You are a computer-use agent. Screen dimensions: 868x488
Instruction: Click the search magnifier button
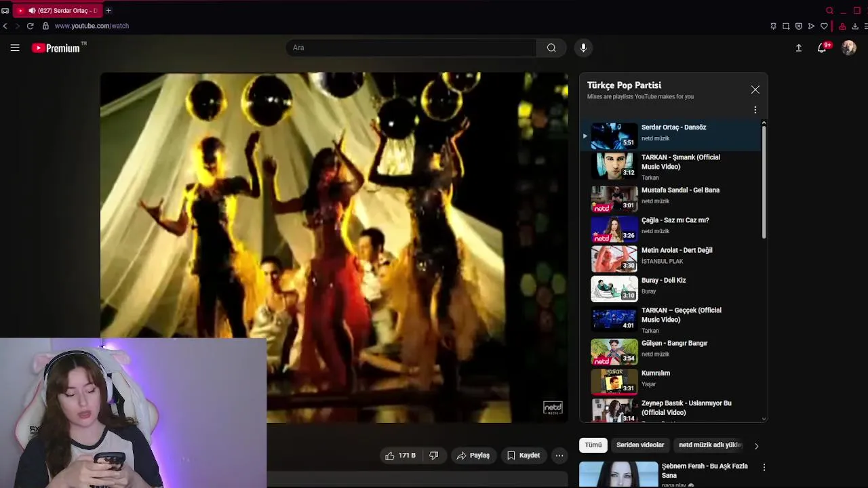(x=551, y=48)
